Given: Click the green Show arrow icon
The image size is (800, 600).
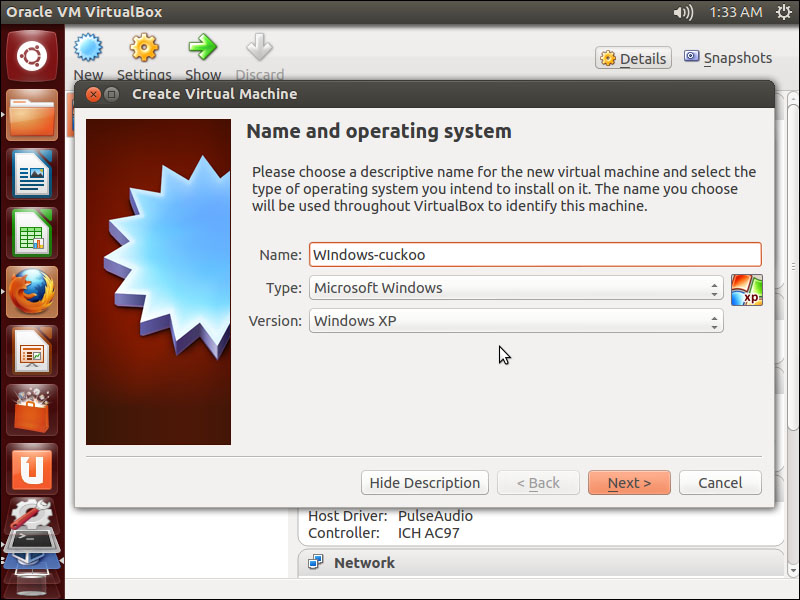Looking at the screenshot, I should coord(203,48).
